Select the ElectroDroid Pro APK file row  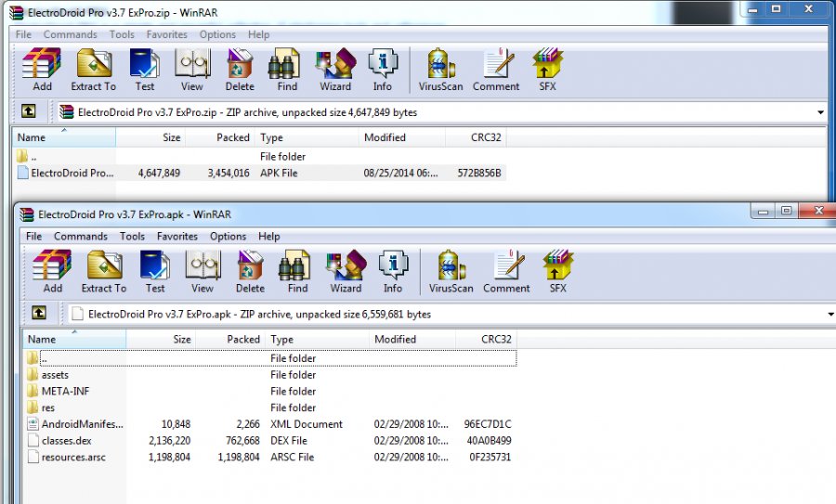[x=261, y=173]
